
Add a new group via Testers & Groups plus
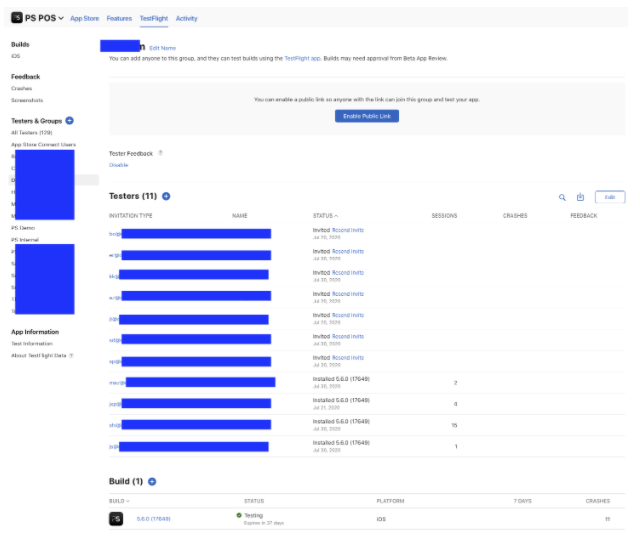click(70, 120)
